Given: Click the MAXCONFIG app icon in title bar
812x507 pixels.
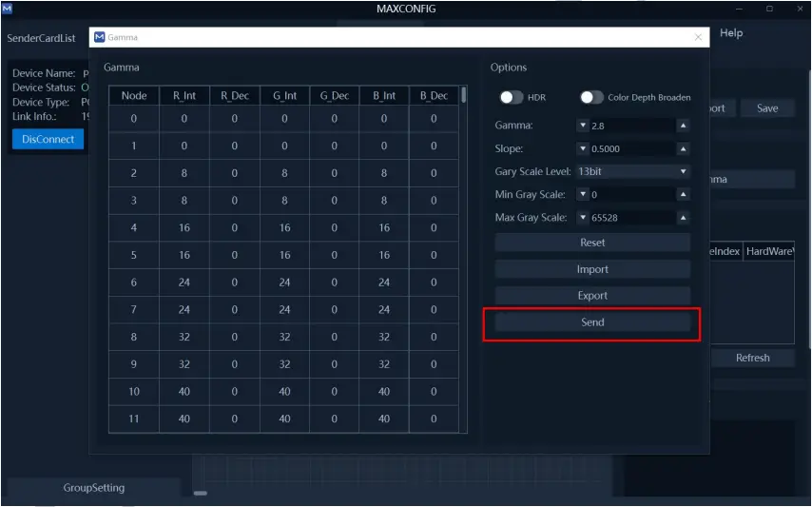Looking at the screenshot, I should pos(7,9).
